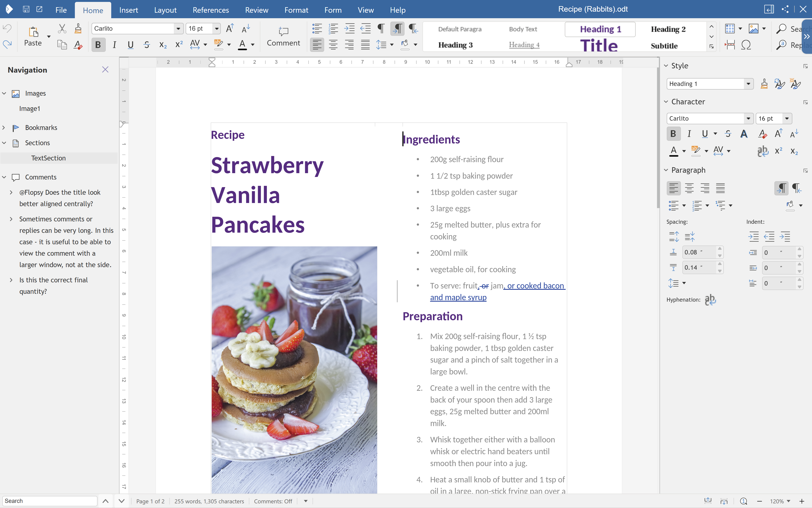Click highlighting color swatch in ribbon
Image resolution: width=812 pixels, height=508 pixels.
tap(218, 45)
